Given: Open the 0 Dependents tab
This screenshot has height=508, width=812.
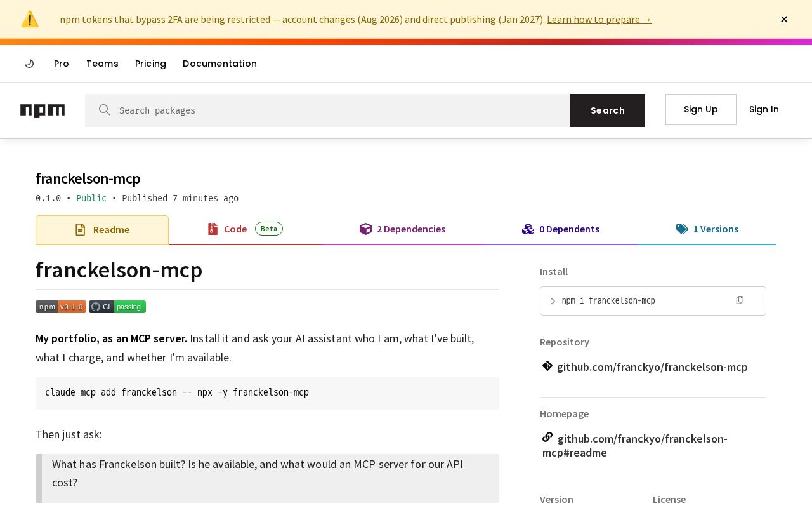Looking at the screenshot, I should coord(561,229).
